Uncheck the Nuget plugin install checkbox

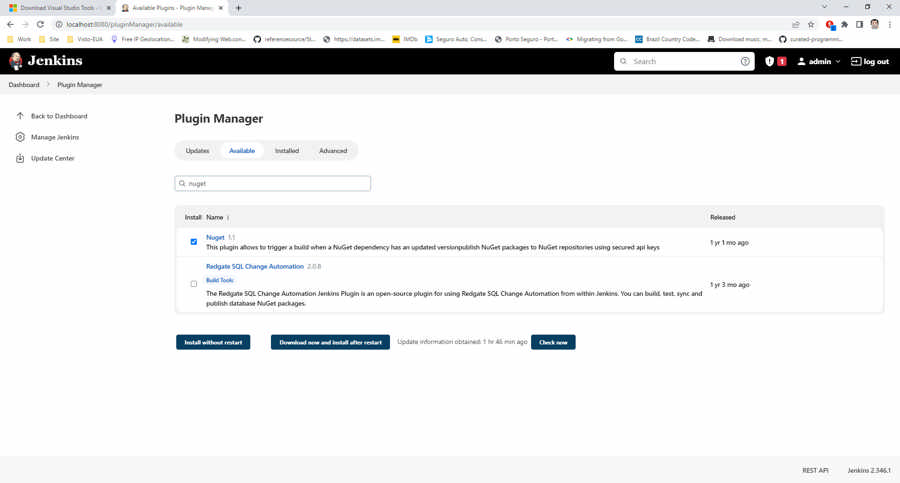point(194,242)
